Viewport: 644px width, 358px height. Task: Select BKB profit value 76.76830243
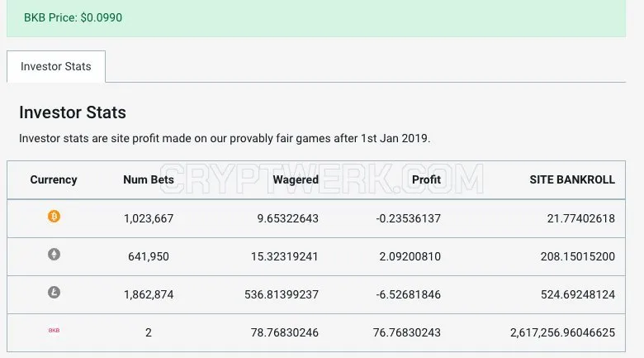point(406,332)
